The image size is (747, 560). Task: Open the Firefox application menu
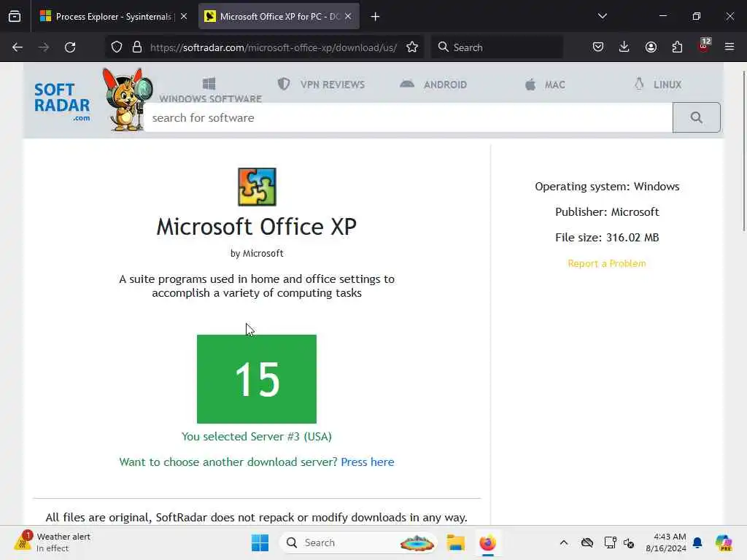coord(729,47)
